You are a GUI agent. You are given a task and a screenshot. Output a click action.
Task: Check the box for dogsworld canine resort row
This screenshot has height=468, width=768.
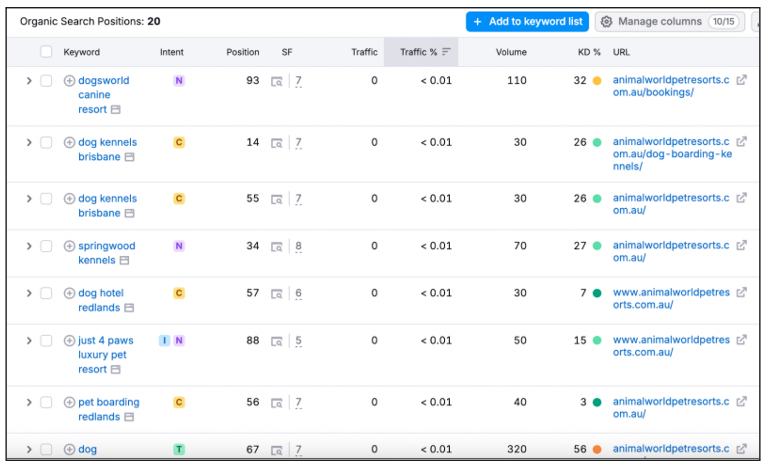point(46,81)
